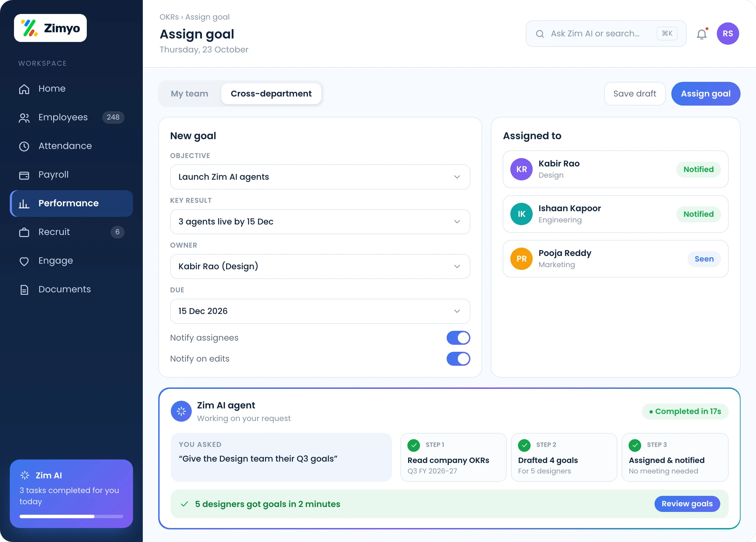Screen dimensions: 756x542
Task: Click the Step 2 Drafted 4 goals card
Action: click(564, 457)
